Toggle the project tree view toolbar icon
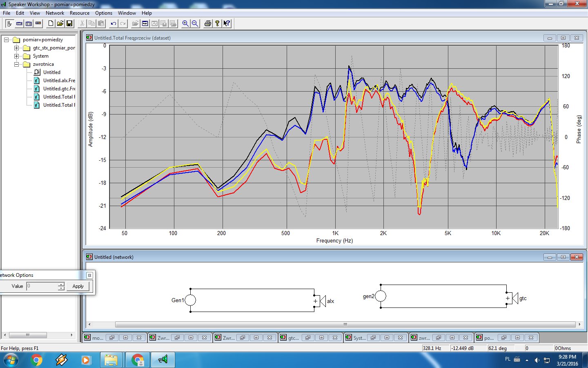 (x=9, y=23)
